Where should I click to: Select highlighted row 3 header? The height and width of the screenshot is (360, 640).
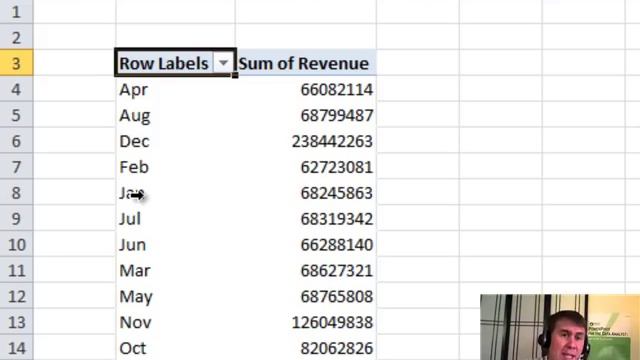[x=16, y=63]
